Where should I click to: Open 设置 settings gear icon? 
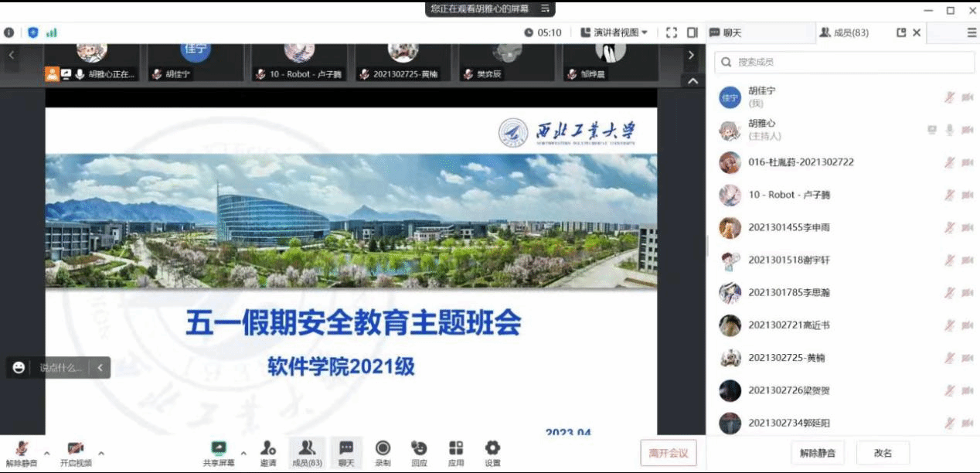tap(492, 448)
